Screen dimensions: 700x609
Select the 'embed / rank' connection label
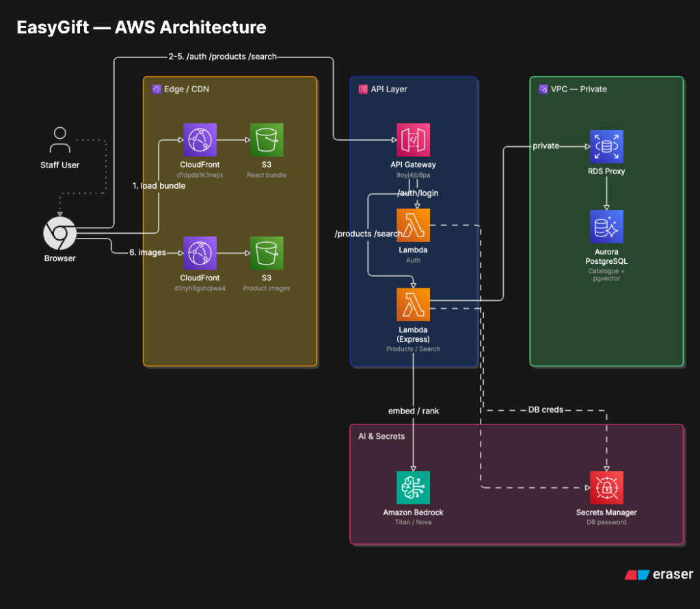pos(414,411)
